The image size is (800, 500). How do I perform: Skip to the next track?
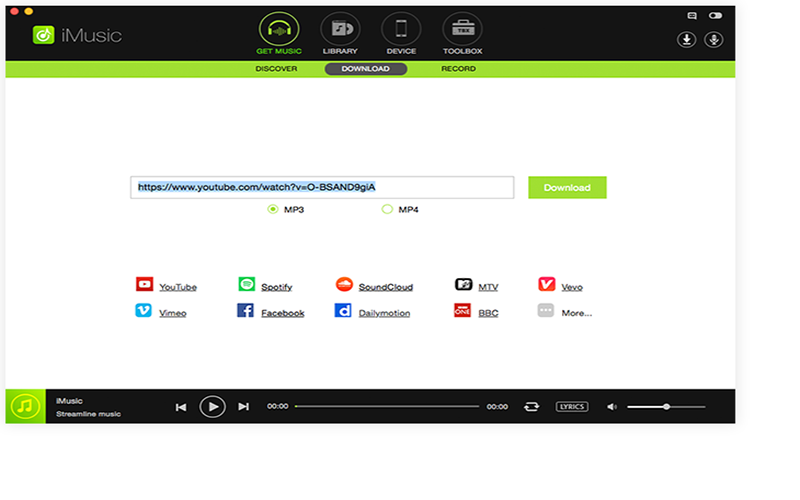point(243,407)
